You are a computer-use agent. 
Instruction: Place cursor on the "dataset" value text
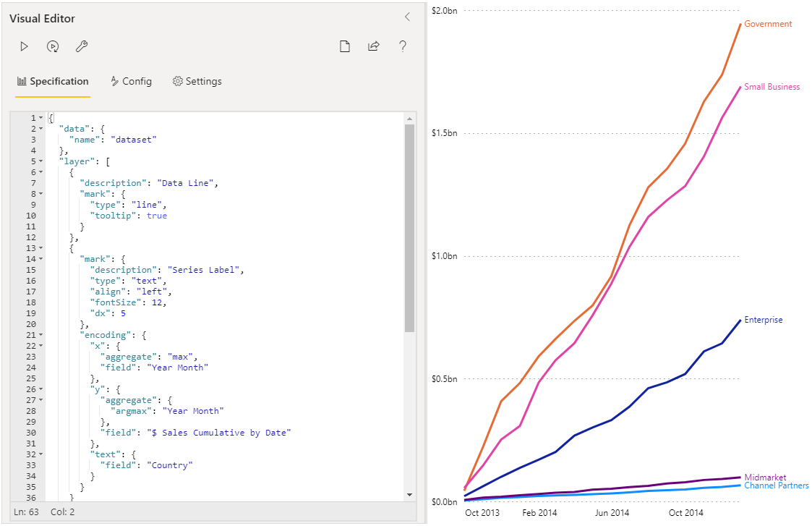(x=134, y=140)
